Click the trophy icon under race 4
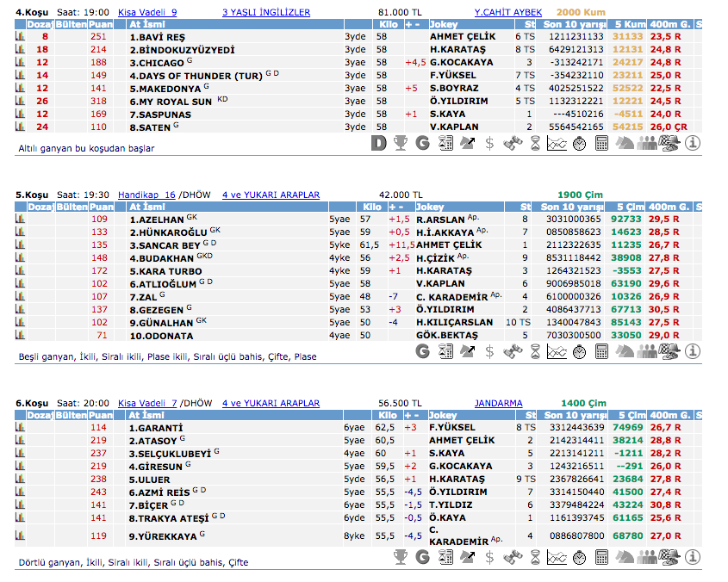728x582 pixels. tap(401, 143)
